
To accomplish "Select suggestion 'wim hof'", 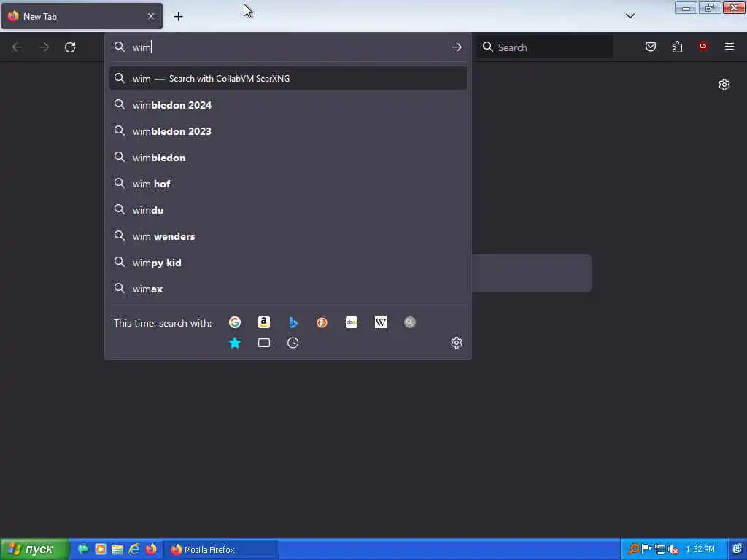I will (287, 184).
